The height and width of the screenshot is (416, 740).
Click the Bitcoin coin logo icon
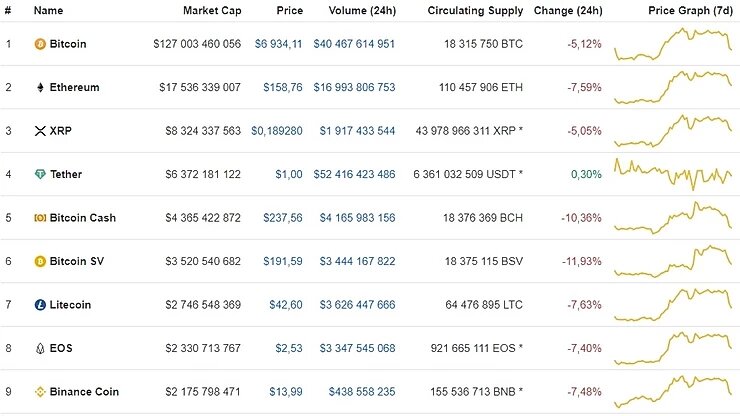coord(40,44)
